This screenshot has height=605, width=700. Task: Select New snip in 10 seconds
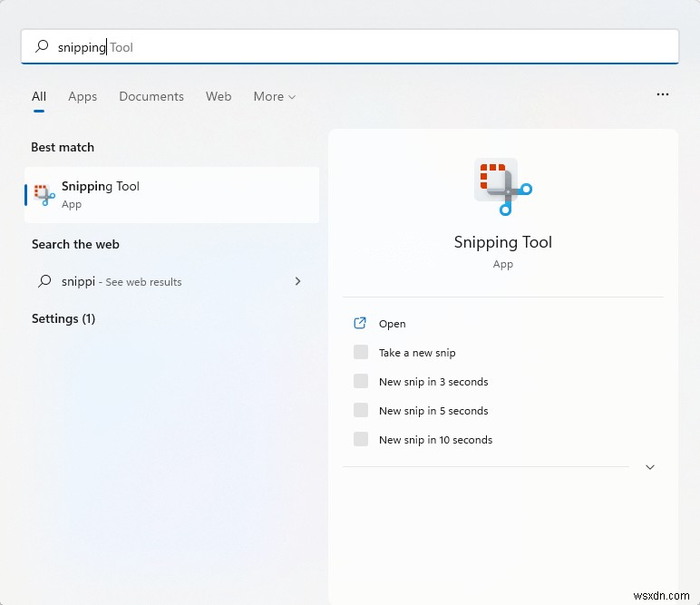coord(435,440)
